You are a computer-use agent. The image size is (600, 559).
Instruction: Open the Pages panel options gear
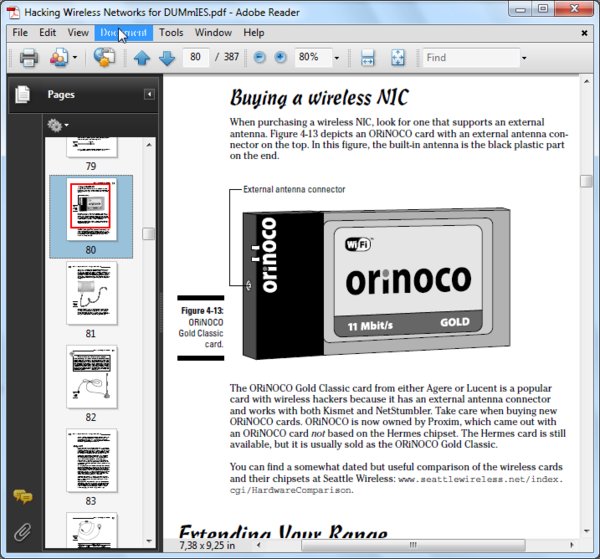click(x=57, y=125)
